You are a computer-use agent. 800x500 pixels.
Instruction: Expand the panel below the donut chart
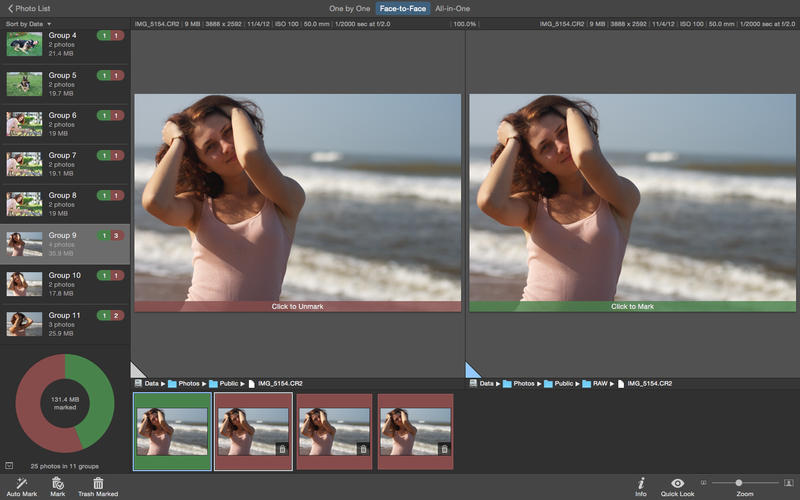pos(9,465)
